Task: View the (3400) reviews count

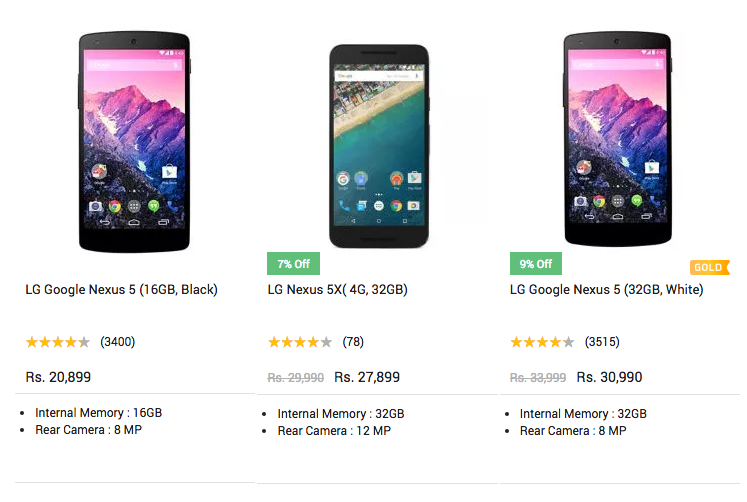Action: click(x=118, y=342)
